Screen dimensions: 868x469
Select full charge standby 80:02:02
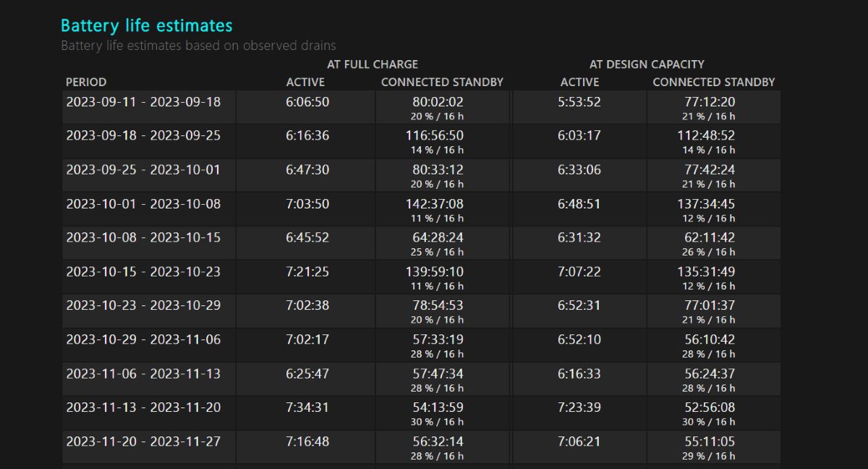click(435, 102)
